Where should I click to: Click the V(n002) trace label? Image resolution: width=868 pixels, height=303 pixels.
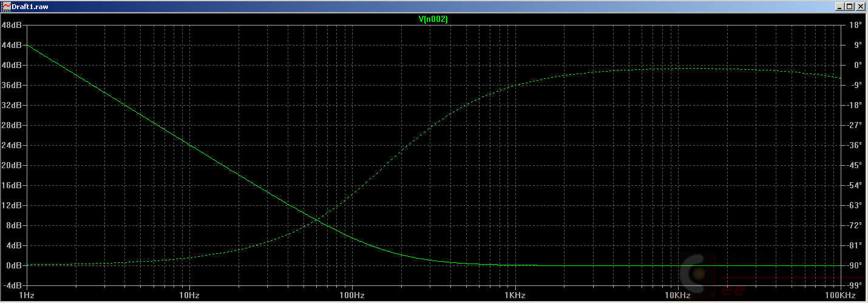point(433,19)
